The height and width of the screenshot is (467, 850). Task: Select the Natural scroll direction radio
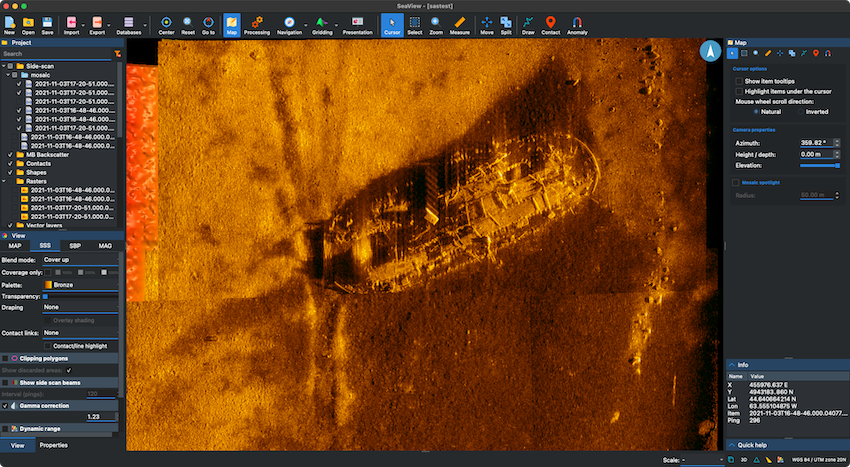tap(756, 112)
